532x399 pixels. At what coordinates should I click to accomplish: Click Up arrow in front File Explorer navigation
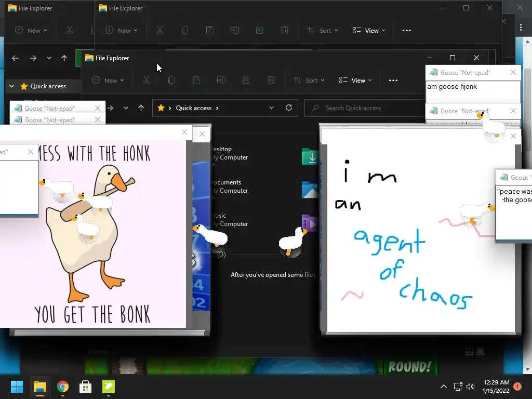pos(141,108)
